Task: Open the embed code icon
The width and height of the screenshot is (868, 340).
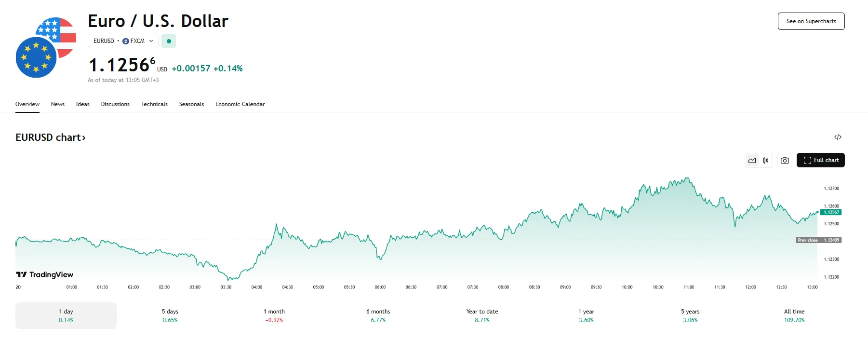Action: point(838,137)
